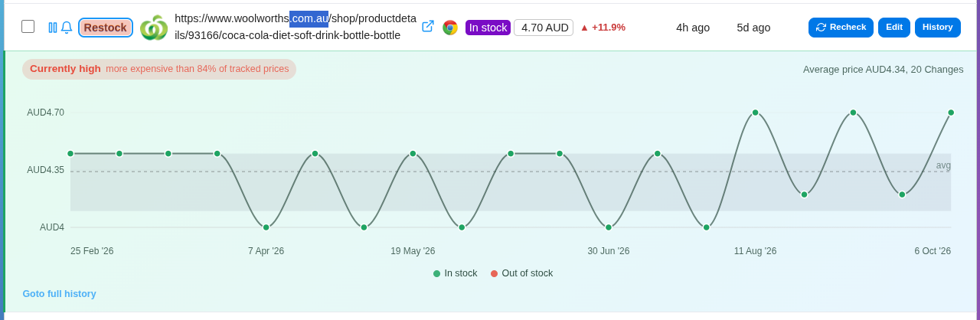This screenshot has height=320, width=980.
Task: Open the History page button
Action: coord(938,28)
